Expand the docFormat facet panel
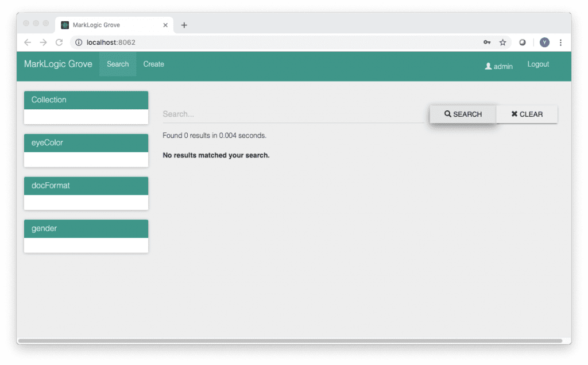 [x=86, y=186]
